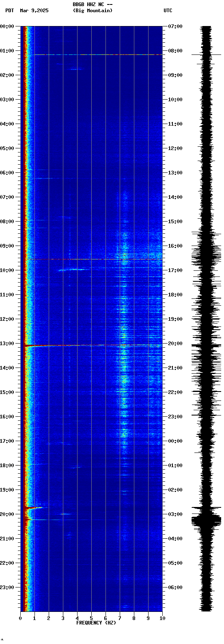
Task: Click PDT time label 08:00
Action: 7,222
